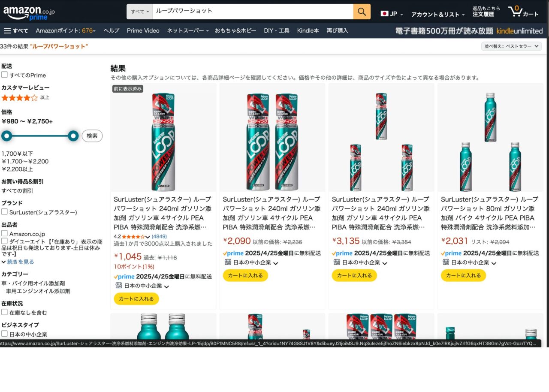The width and height of the screenshot is (549, 392).
Task: Enable 在庫なしを含む checkbox
Action: [4, 312]
